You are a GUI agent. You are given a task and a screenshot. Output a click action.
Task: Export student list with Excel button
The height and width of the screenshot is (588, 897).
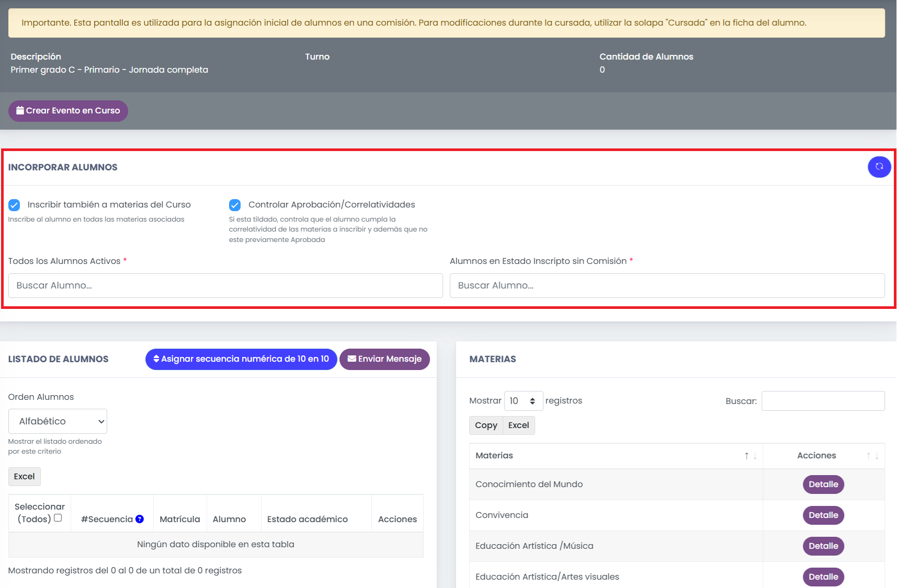point(25,477)
